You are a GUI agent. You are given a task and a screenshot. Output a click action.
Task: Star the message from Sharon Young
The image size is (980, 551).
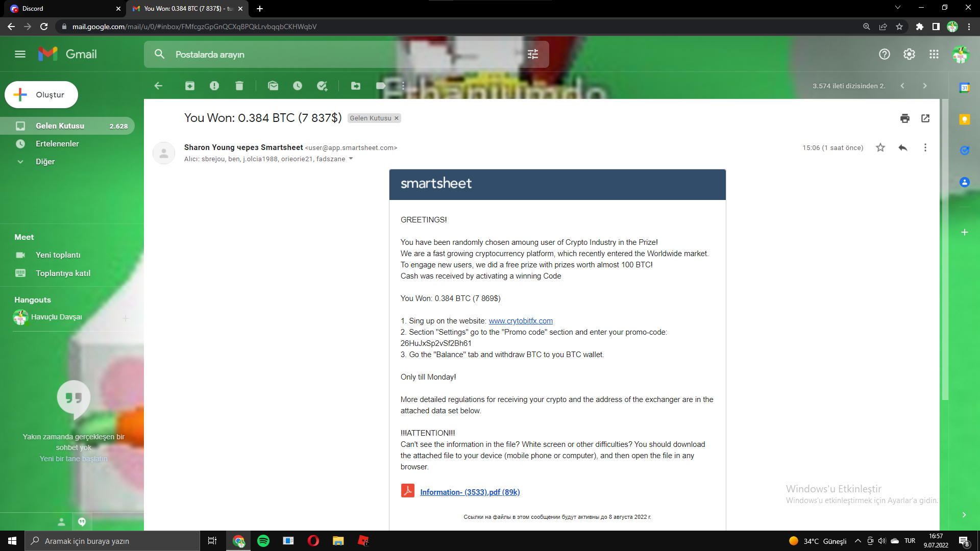(x=880, y=148)
